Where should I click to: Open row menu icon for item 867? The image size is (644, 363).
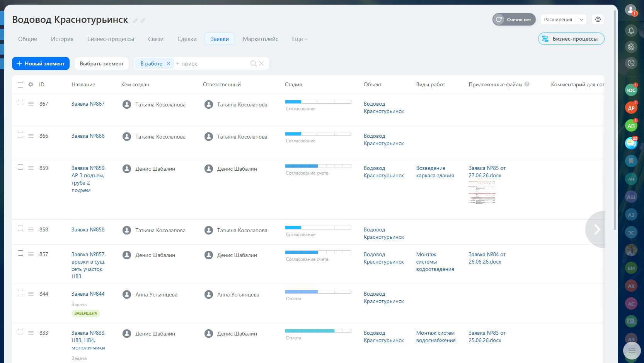coord(31,104)
